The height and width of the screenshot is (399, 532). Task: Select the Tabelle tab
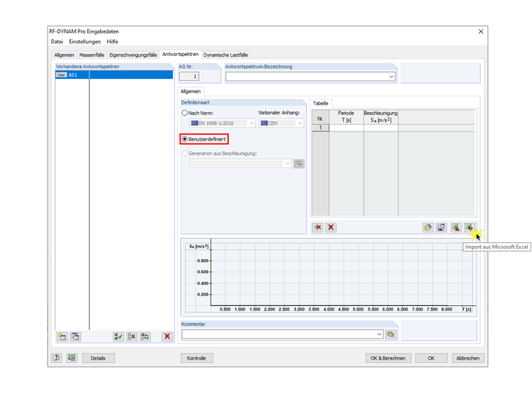tap(321, 103)
